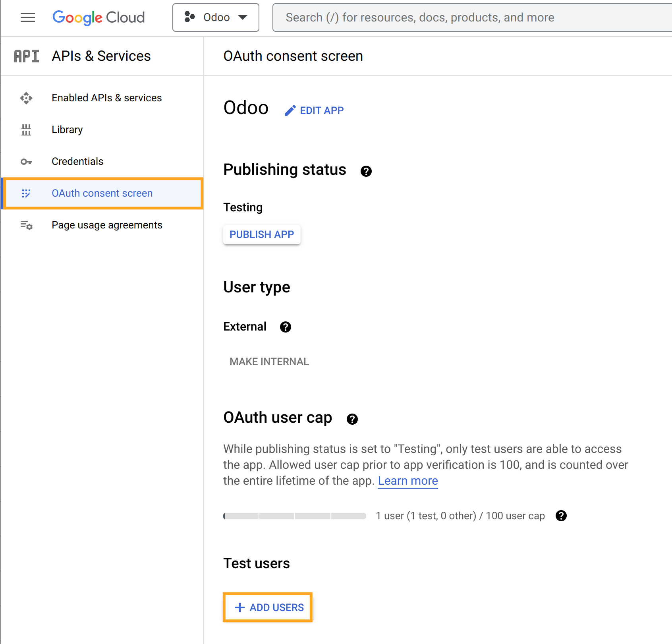Click the API icon beside APIs & Services
672x644 pixels.
[27, 56]
